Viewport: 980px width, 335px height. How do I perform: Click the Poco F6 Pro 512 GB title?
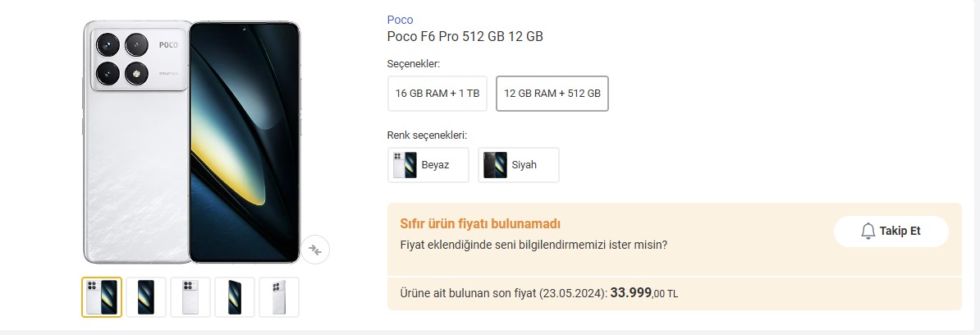click(465, 37)
